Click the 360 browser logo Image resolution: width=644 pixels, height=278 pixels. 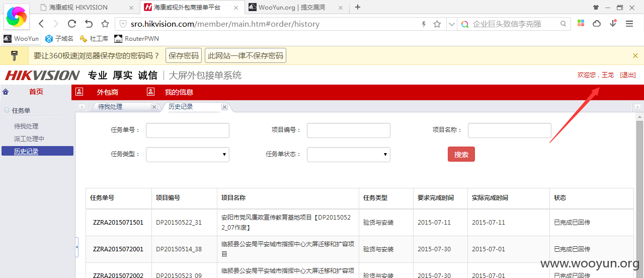(x=17, y=17)
